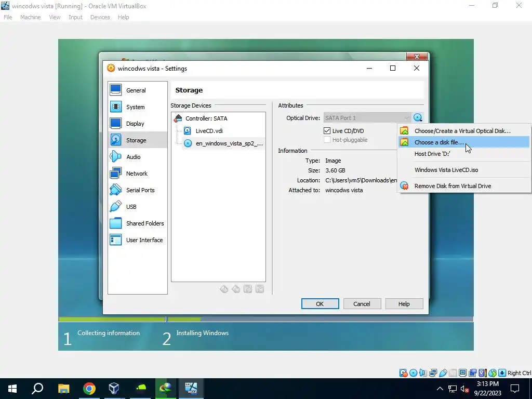Screen dimensions: 532x399
Task: Click the shared folders status bar icon
Action: point(453,373)
